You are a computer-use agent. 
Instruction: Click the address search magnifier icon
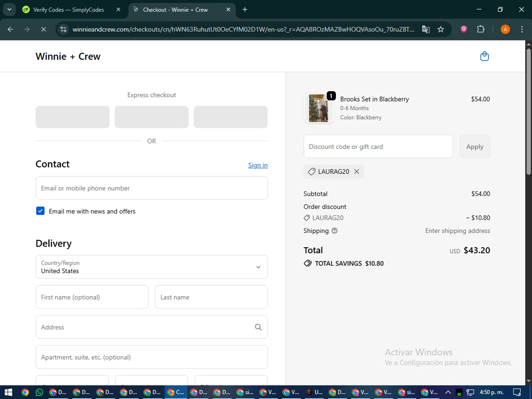(258, 327)
